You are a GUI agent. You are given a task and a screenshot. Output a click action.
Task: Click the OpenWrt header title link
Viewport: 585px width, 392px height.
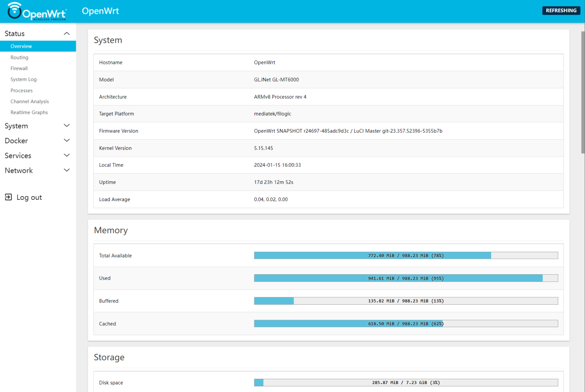[x=101, y=11]
